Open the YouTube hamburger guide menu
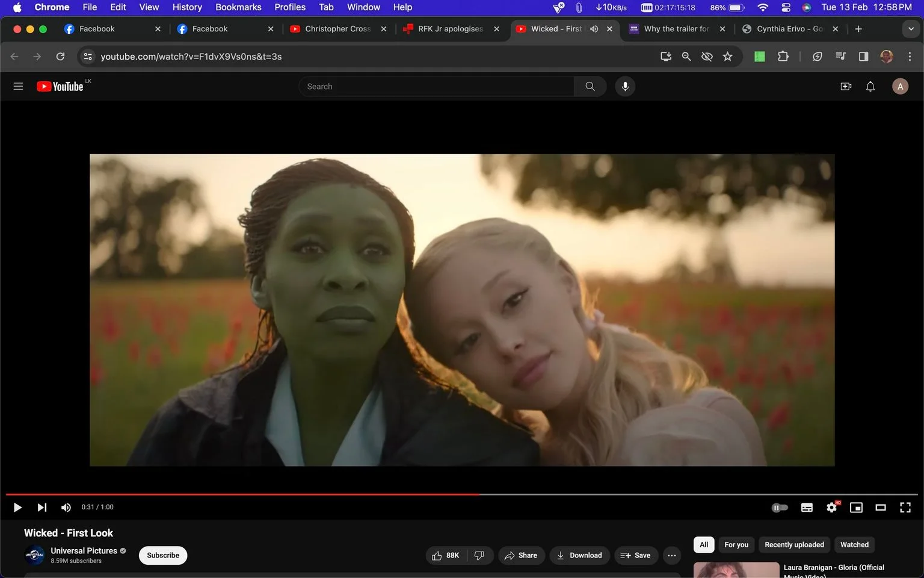 click(x=18, y=86)
